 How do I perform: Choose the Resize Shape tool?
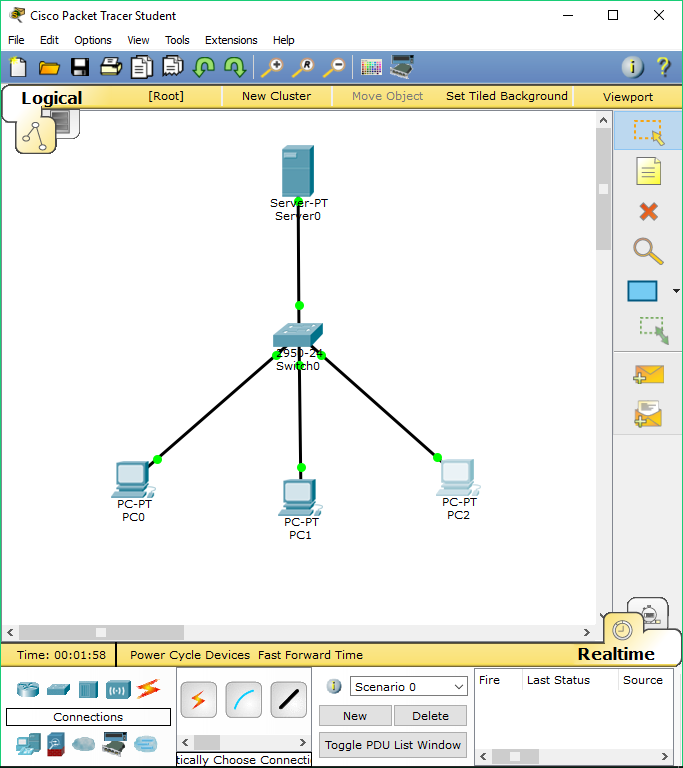coord(653,330)
